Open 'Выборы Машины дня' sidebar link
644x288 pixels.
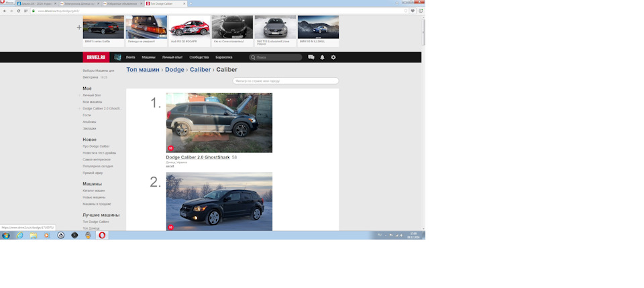pyautogui.click(x=98, y=70)
